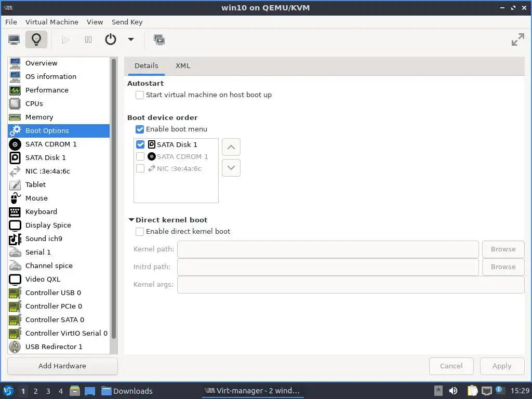Show the graphical console view
Screen dimensions: 532x399
[x=14, y=39]
